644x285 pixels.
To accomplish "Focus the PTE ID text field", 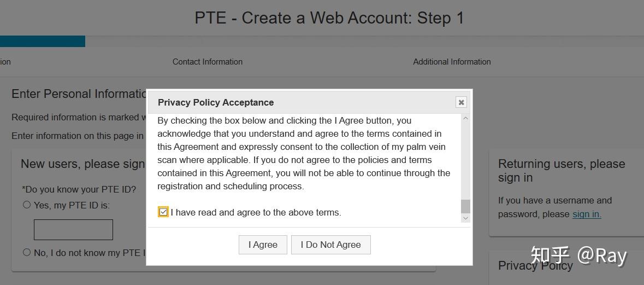I will [x=73, y=230].
